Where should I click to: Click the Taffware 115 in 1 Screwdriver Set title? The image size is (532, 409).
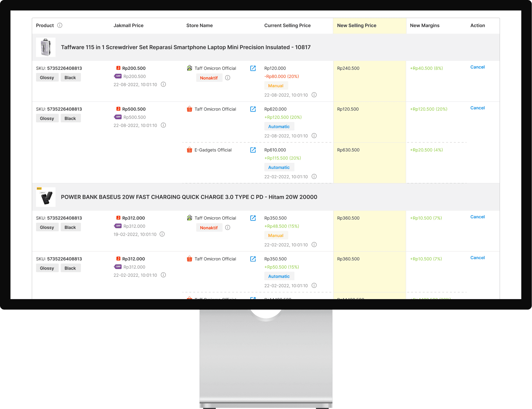(186, 47)
